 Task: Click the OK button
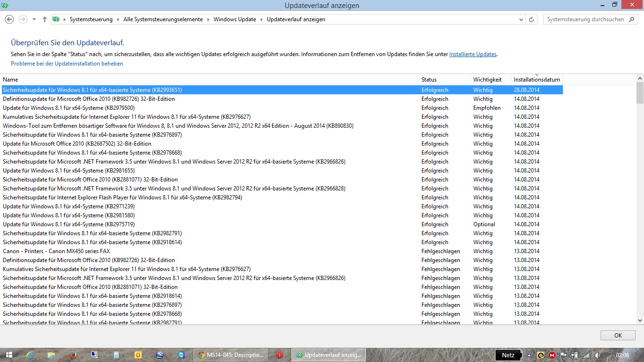click(x=618, y=336)
